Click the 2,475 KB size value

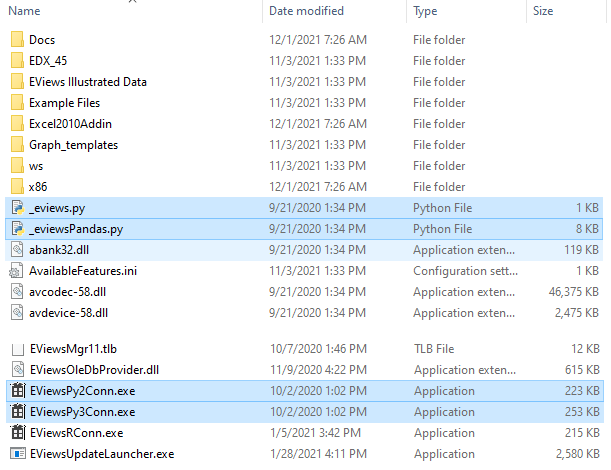[x=577, y=313]
